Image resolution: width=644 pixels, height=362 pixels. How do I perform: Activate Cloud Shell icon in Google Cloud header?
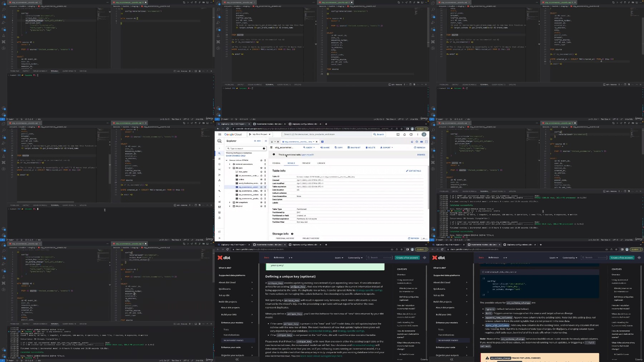398,134
